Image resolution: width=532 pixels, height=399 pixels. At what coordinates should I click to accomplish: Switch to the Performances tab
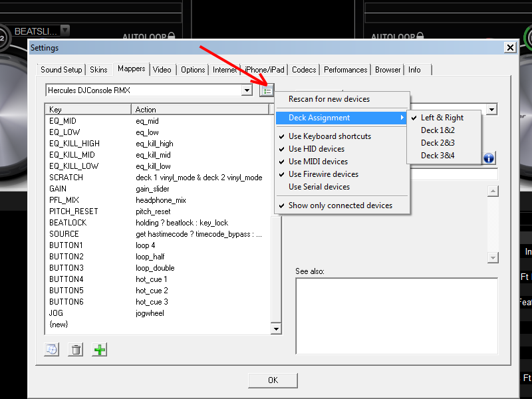click(x=345, y=70)
